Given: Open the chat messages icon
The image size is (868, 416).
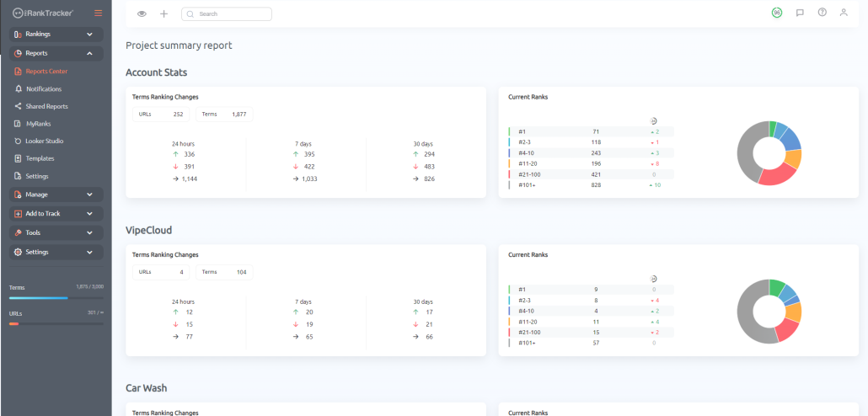Looking at the screenshot, I should tap(800, 13).
